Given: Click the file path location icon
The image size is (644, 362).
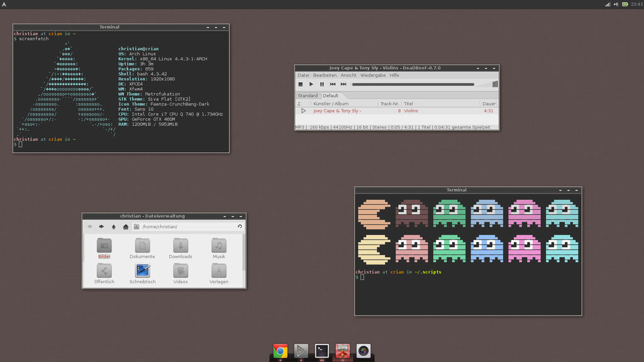Looking at the screenshot, I should point(136,226).
